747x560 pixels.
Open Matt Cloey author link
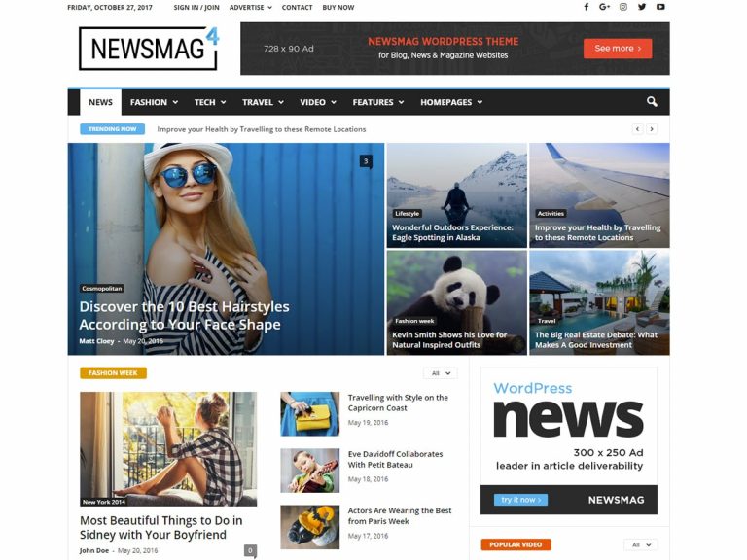96,341
